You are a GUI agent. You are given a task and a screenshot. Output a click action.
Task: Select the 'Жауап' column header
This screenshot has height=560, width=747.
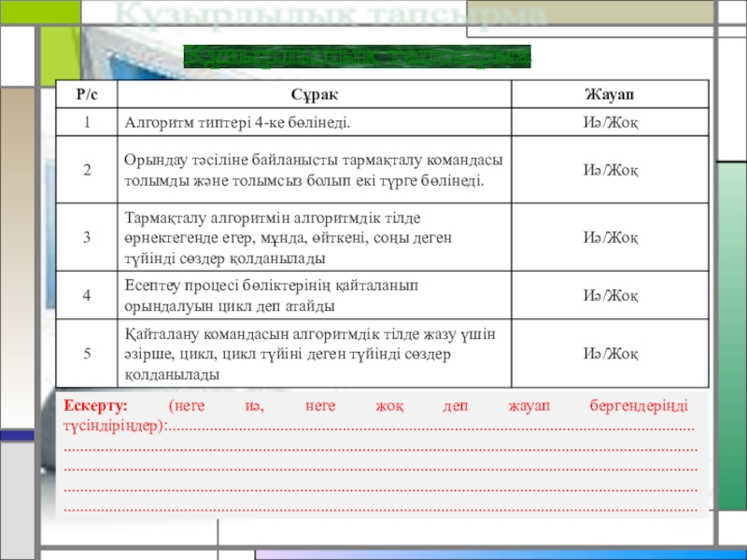pyautogui.click(x=611, y=94)
